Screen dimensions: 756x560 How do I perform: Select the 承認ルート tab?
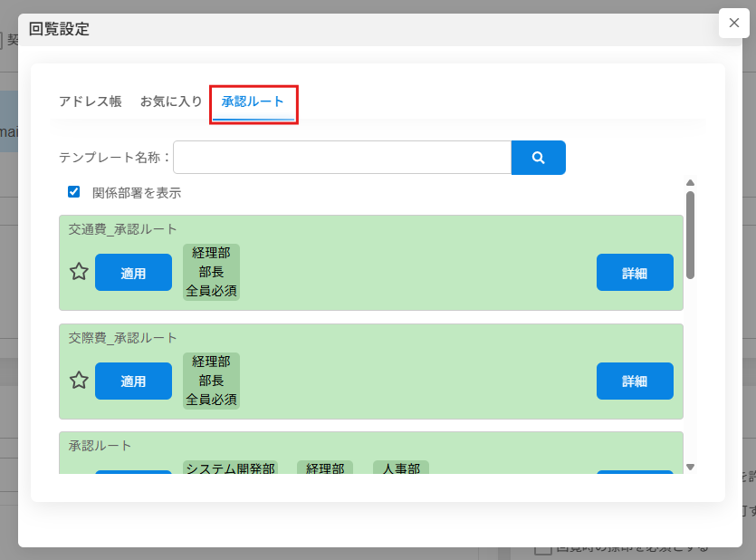(253, 101)
